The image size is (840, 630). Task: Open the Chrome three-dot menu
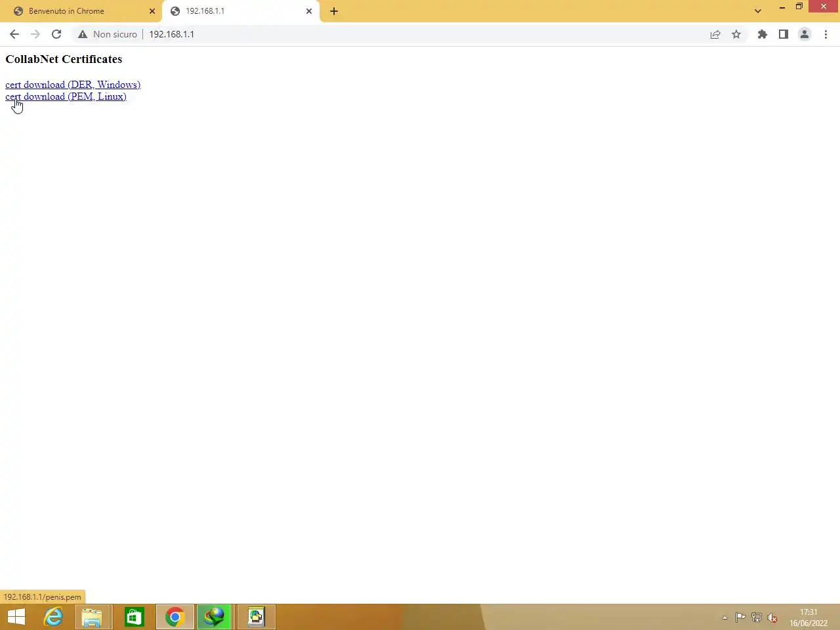(x=826, y=34)
